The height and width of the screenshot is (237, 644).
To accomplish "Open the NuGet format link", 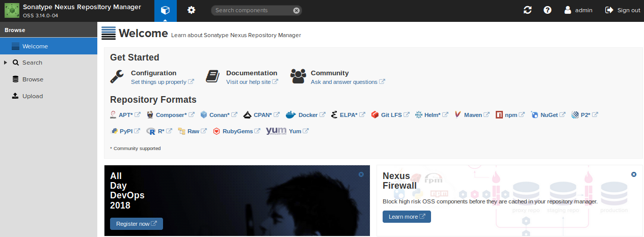I will [x=553, y=115].
